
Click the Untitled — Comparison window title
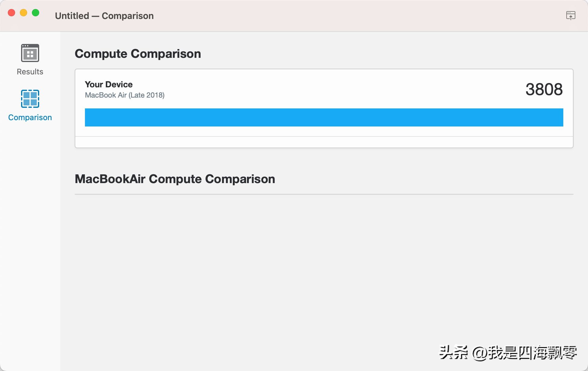pyautogui.click(x=105, y=15)
